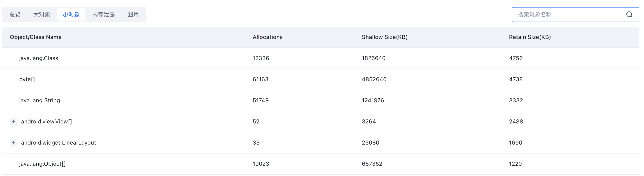Open the 大对象 tab
Image resolution: width=644 pixels, height=176 pixels.
[42, 15]
